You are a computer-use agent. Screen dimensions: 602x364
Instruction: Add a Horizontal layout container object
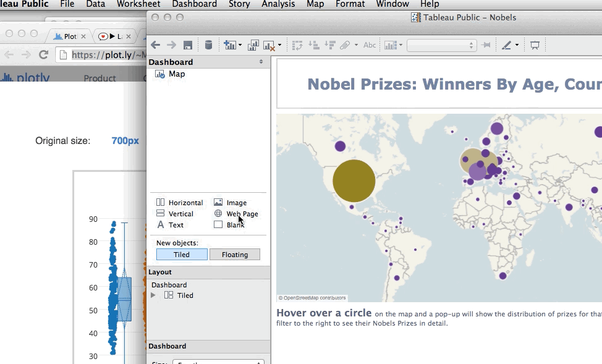180,202
